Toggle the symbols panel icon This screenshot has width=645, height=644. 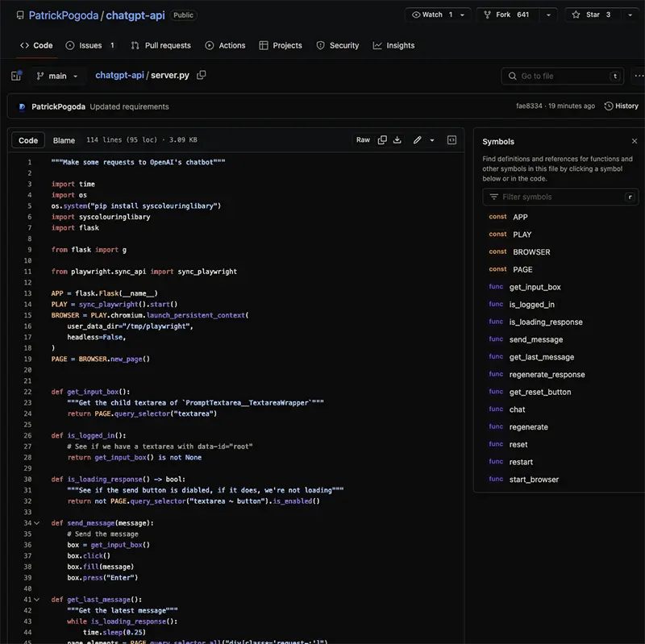pos(451,140)
